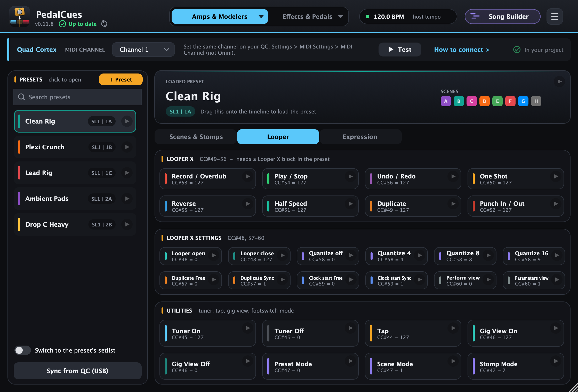The height and width of the screenshot is (392, 578).
Task: Click the refresh update icon beside Up to date
Action: pyautogui.click(x=104, y=24)
